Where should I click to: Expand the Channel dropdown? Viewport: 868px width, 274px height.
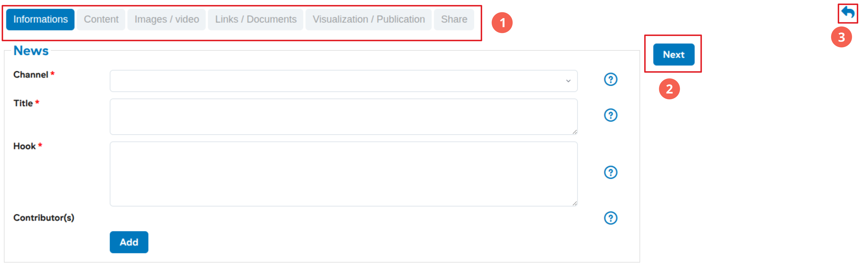[x=343, y=81]
